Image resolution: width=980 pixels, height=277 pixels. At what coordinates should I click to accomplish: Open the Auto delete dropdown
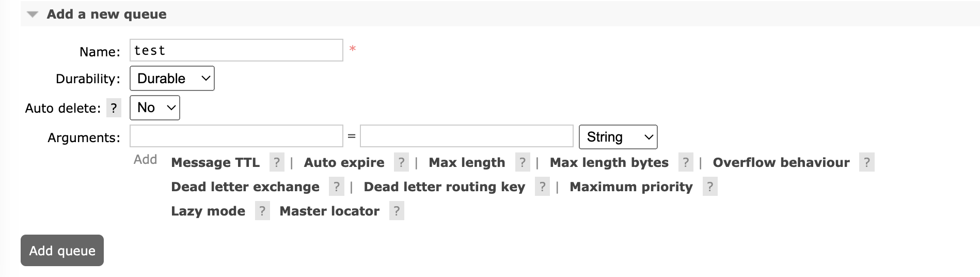coord(155,107)
